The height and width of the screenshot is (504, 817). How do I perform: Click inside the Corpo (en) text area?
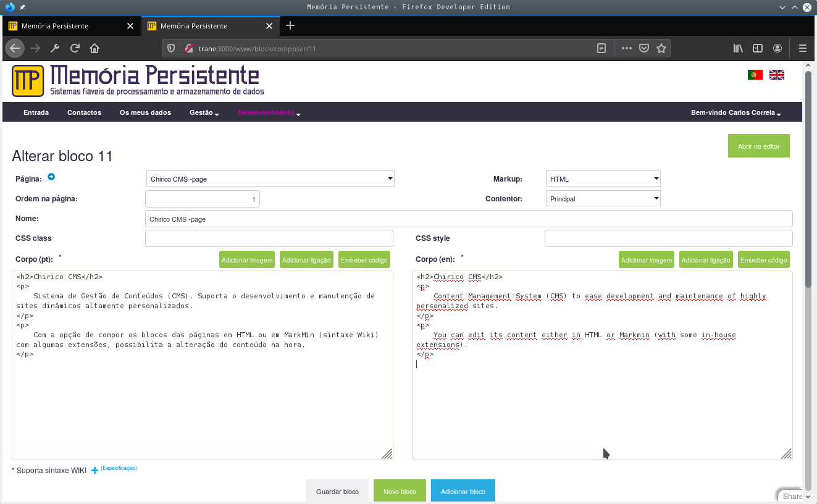(602, 365)
